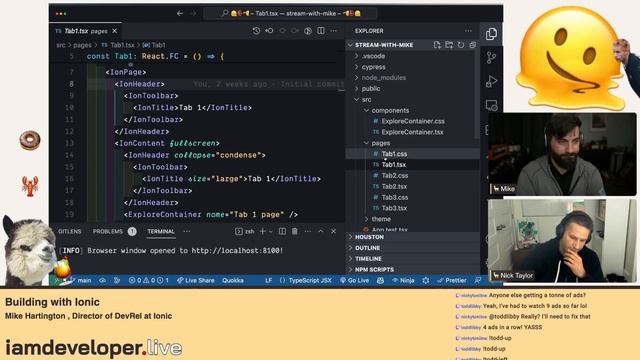640x360 pixels.
Task: Click the pages breadcrumb segment
Action: pyautogui.click(x=82, y=45)
